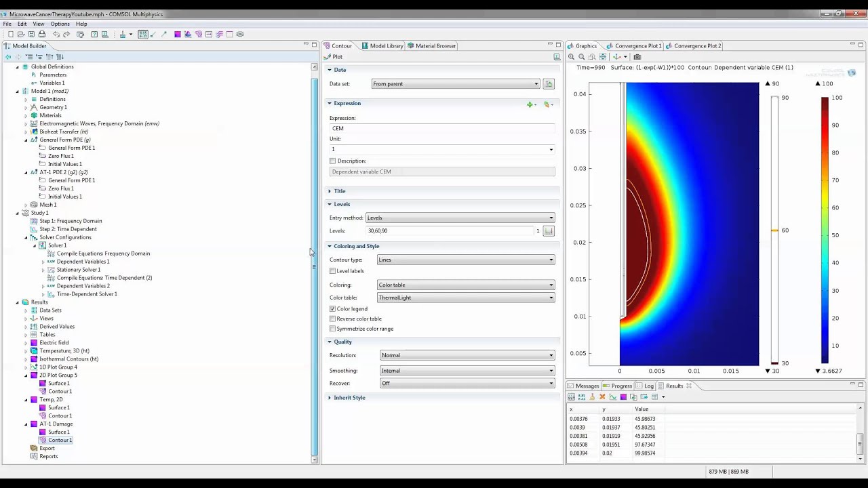The width and height of the screenshot is (868, 488).
Task: Click the Print toolbar icon
Action: tap(42, 34)
